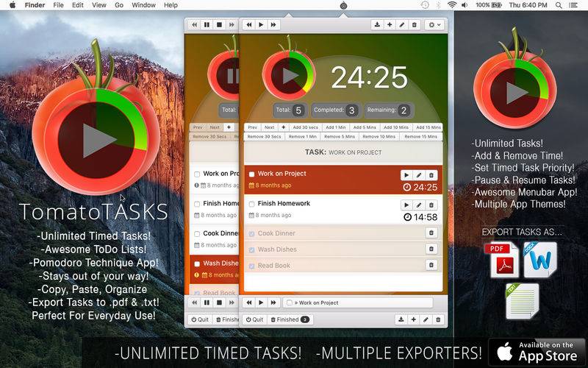Image resolution: width=588 pixels, height=368 pixels.
Task: Click the plus icon in the bottom-right toolbar
Action: (413, 319)
